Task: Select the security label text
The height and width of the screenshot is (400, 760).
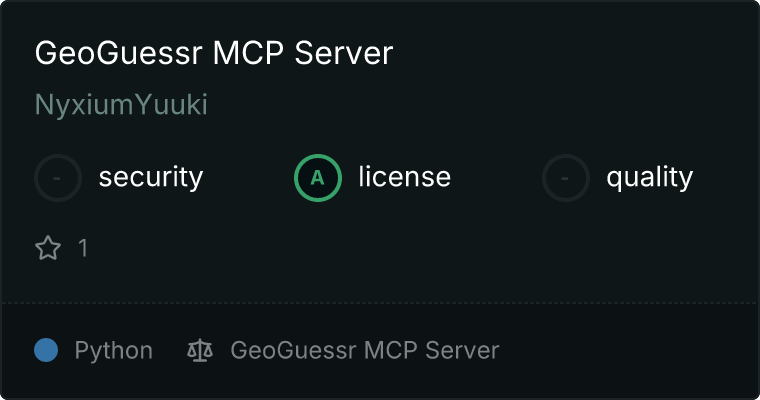Action: [x=151, y=177]
